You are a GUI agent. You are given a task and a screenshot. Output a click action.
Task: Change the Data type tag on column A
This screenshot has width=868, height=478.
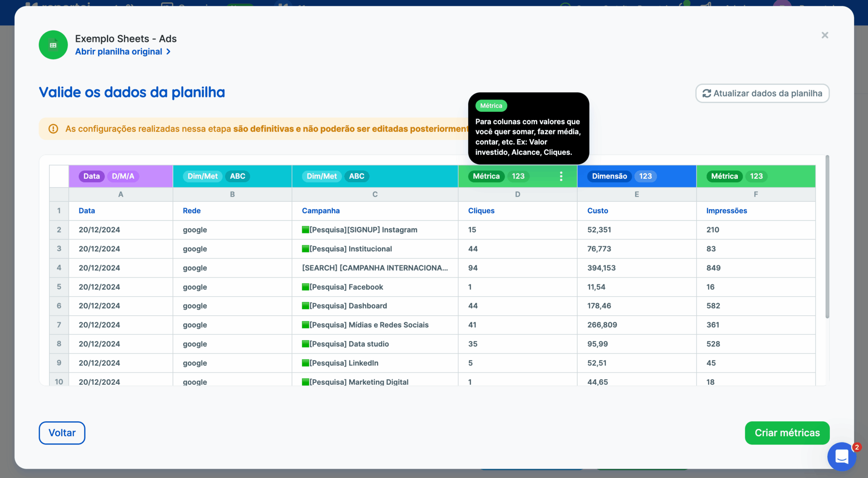[92, 176]
